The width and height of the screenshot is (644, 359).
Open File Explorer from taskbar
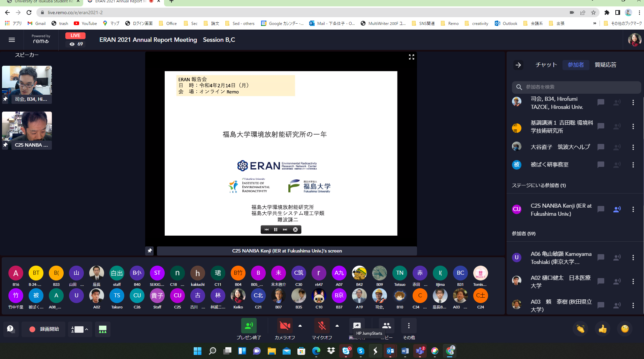tap(271, 351)
